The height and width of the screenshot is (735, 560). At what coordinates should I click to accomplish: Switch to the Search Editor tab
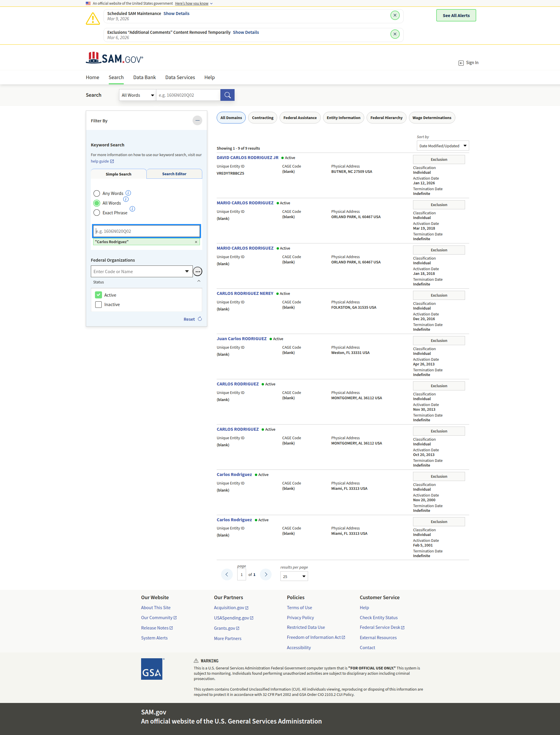tap(174, 174)
